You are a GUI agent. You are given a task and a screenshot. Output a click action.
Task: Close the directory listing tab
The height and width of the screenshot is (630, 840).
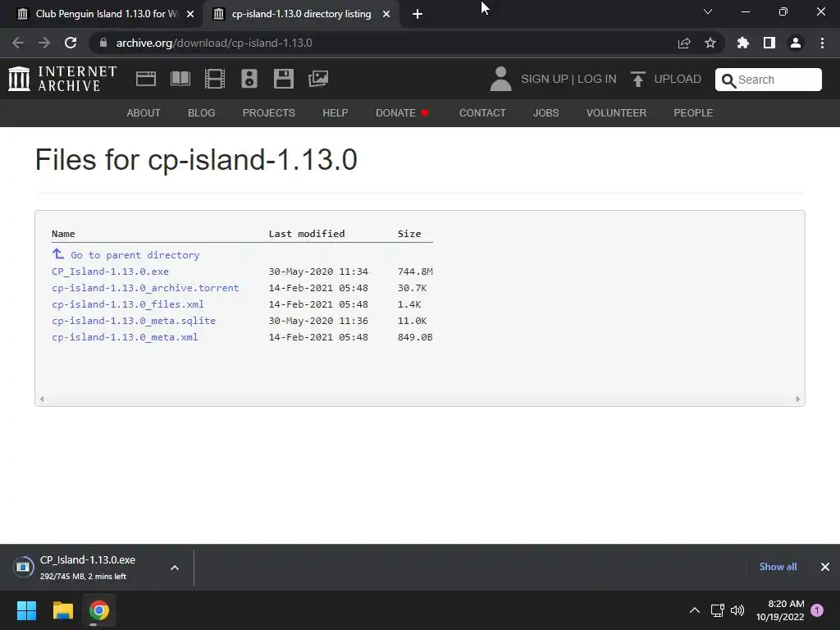386,15
